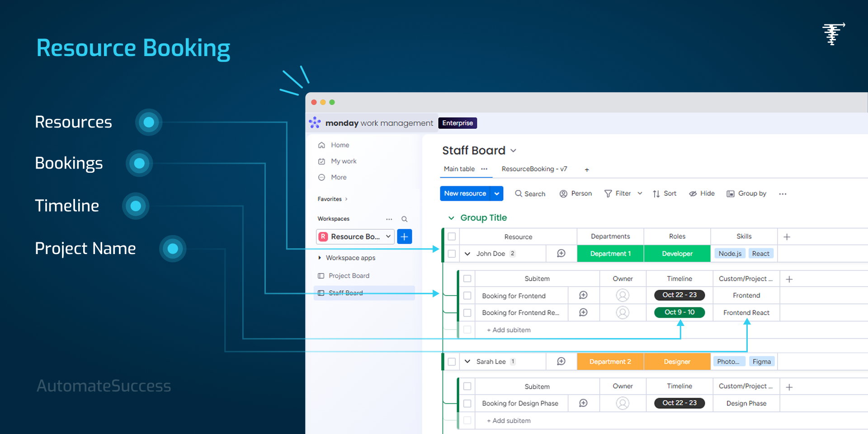
Task: Click the Oct 9 - 10 timeline pill
Action: [679, 312]
